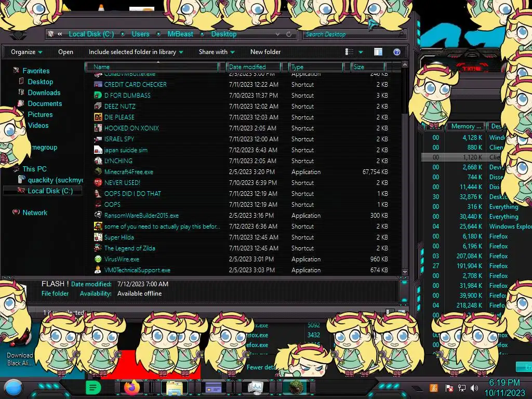Show the preview pane icon

coord(378,51)
